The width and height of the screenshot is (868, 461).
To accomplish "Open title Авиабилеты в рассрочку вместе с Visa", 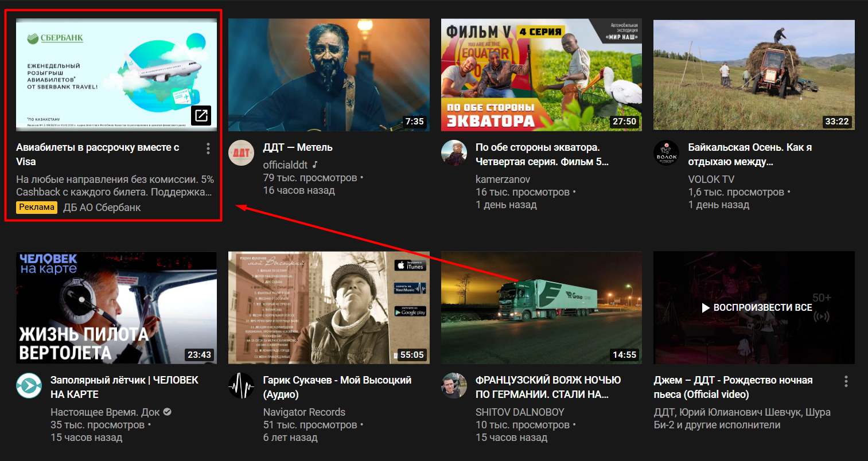I will coord(98,154).
